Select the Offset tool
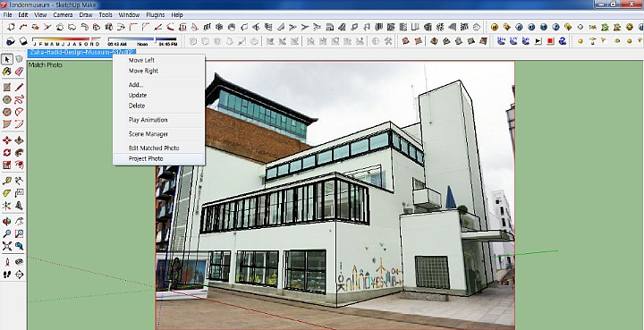644x330 pixels. [20, 165]
